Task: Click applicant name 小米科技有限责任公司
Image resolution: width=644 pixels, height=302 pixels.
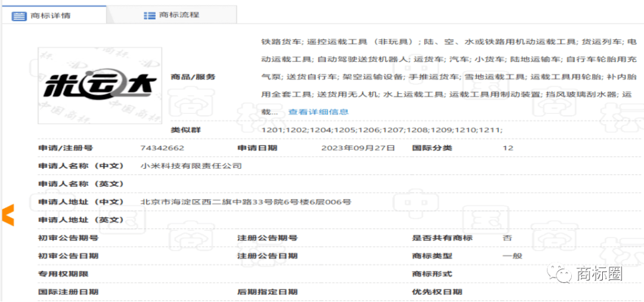Action: [x=191, y=166]
